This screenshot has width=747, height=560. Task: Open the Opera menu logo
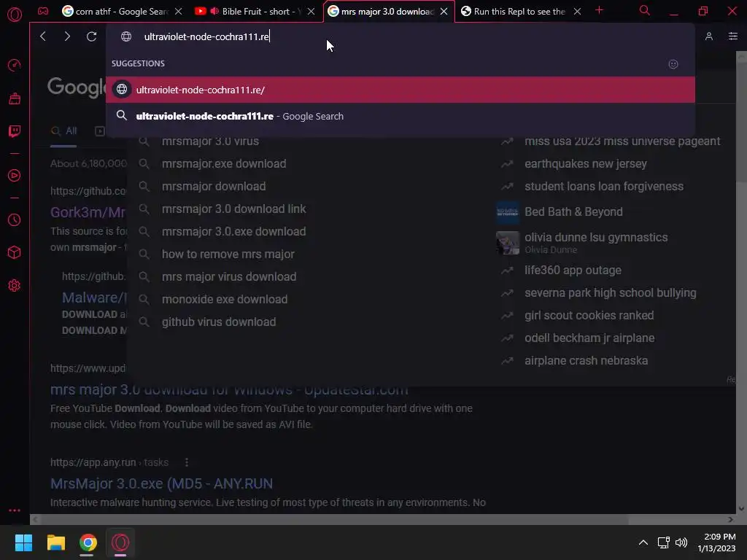tap(15, 15)
